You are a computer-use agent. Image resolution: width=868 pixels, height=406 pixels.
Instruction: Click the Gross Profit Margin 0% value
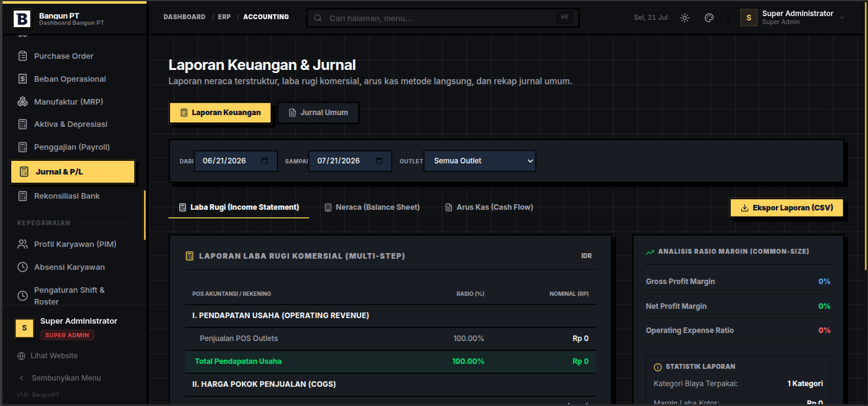click(824, 282)
